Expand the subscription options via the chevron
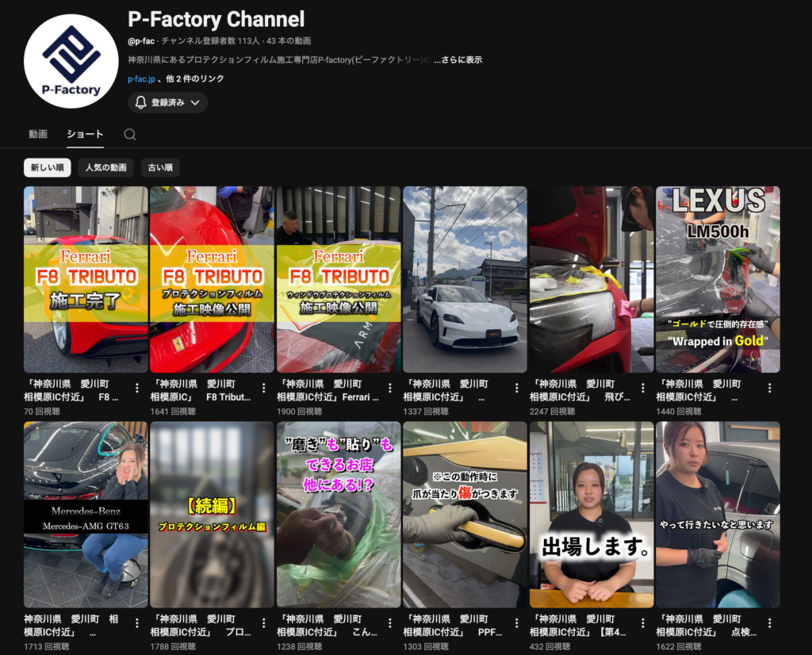This screenshot has width=812, height=655. (x=193, y=102)
